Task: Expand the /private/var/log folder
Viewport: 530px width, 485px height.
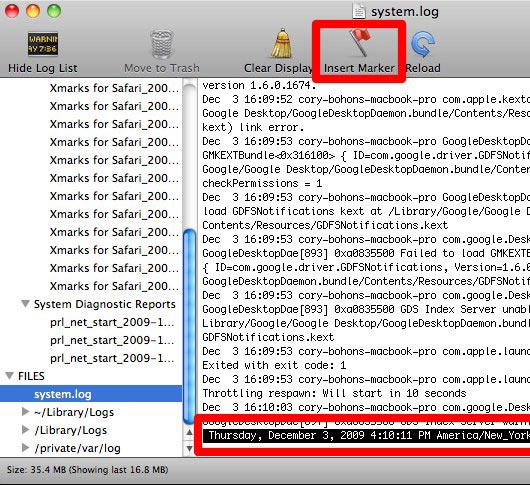Action: click(x=25, y=447)
